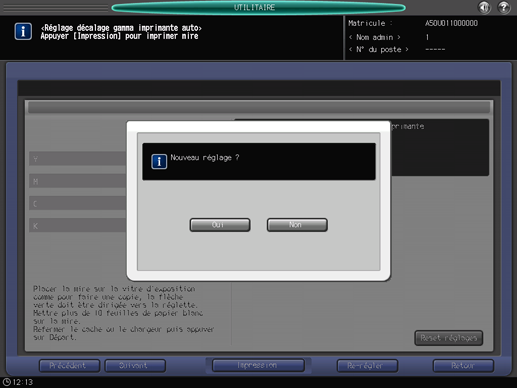Click the 'Réglage décalage gamma imprimante auto' heading
The width and height of the screenshot is (517, 388).
(x=121, y=28)
